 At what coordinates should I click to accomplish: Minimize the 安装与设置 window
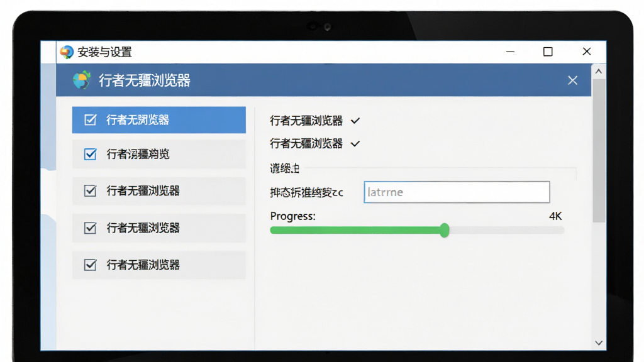point(511,52)
